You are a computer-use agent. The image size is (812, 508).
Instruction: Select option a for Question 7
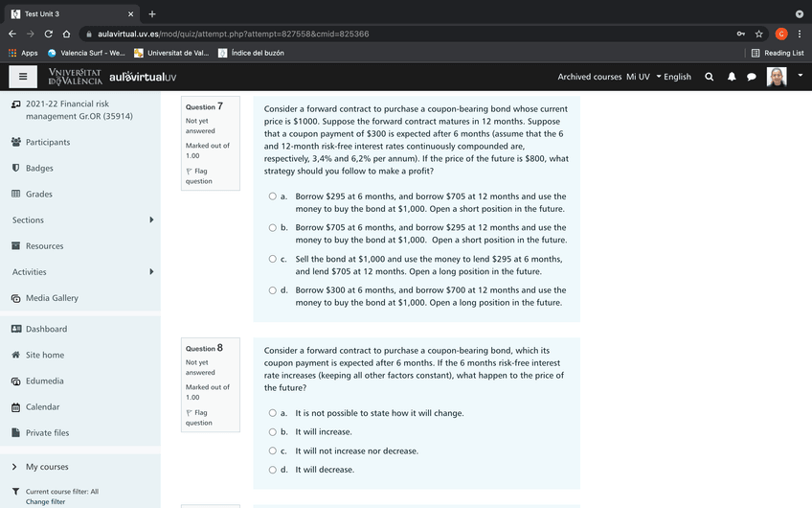(273, 196)
